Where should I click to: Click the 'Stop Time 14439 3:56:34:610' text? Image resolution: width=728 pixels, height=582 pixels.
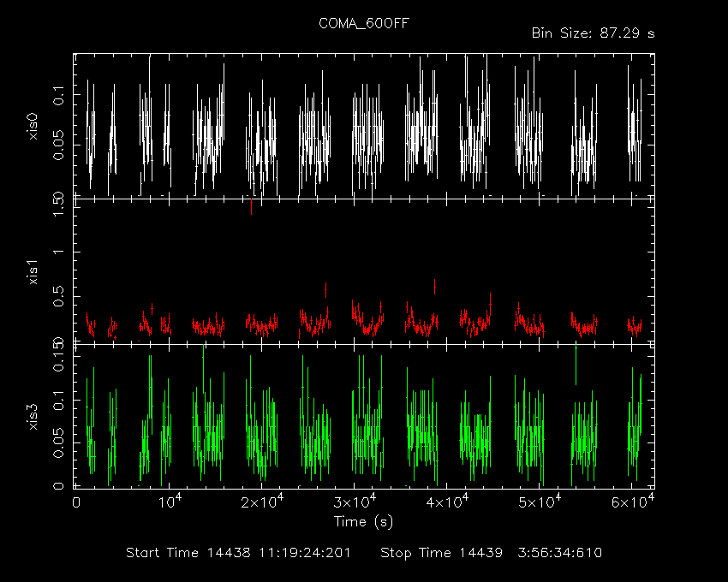[492, 553]
